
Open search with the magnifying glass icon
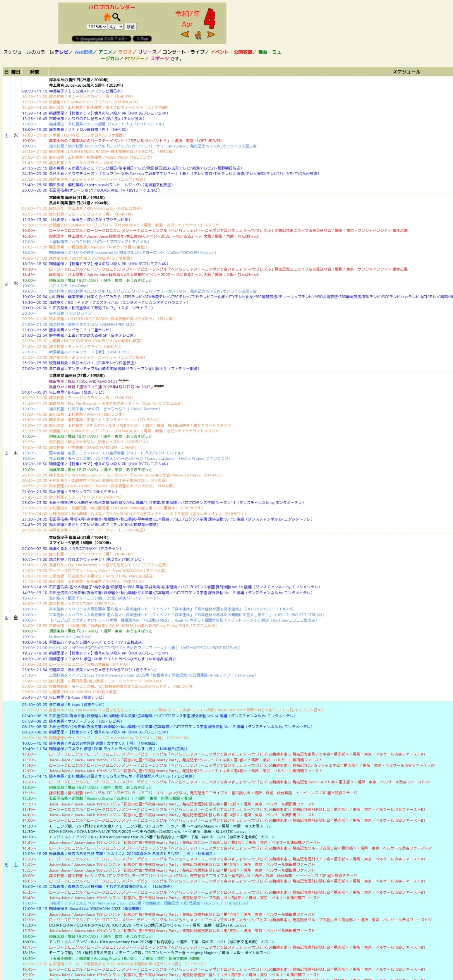point(117,17)
